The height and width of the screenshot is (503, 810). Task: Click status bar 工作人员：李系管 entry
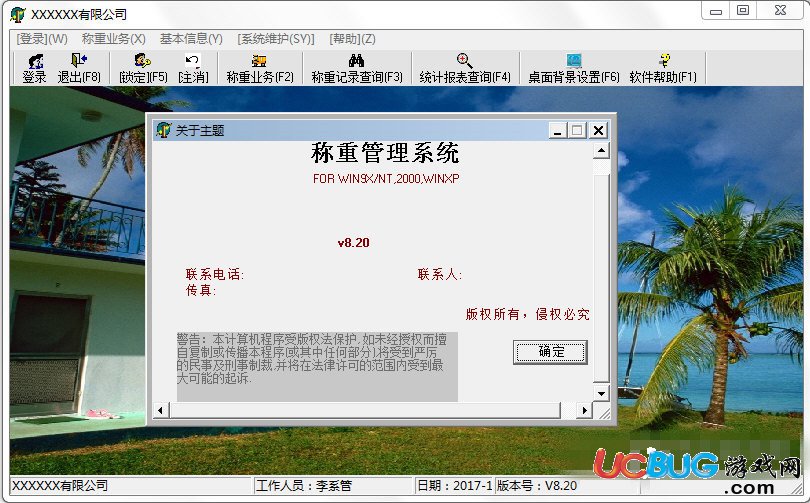tap(333, 485)
